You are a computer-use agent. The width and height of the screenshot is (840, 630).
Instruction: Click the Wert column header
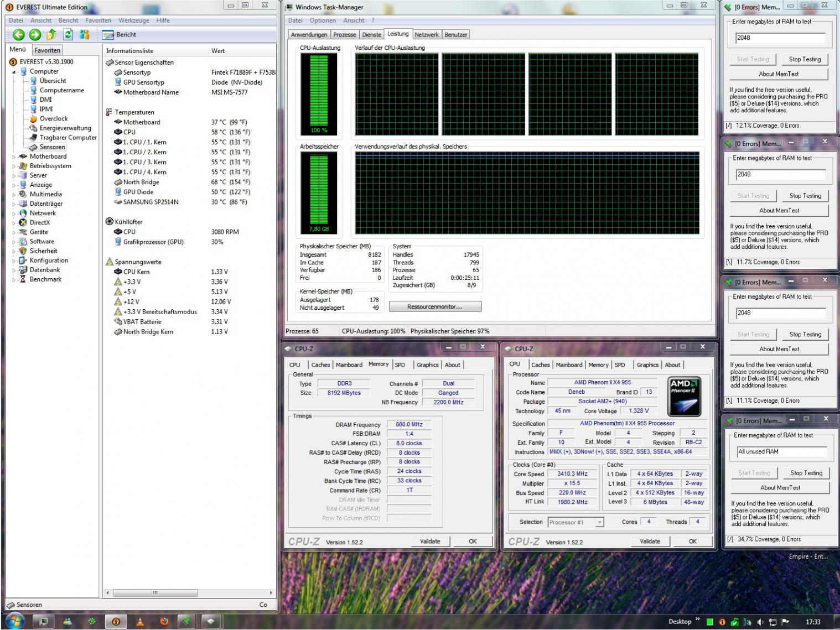(242, 51)
